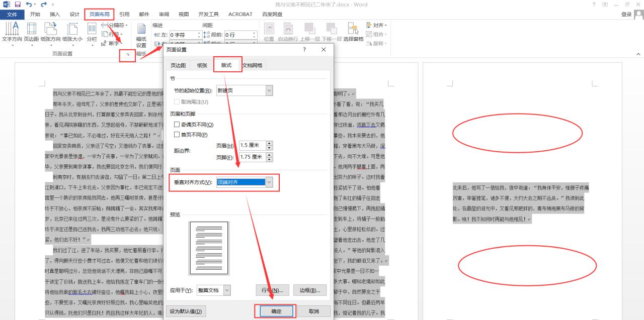Click the 登录 sign-in link

click(x=626, y=14)
